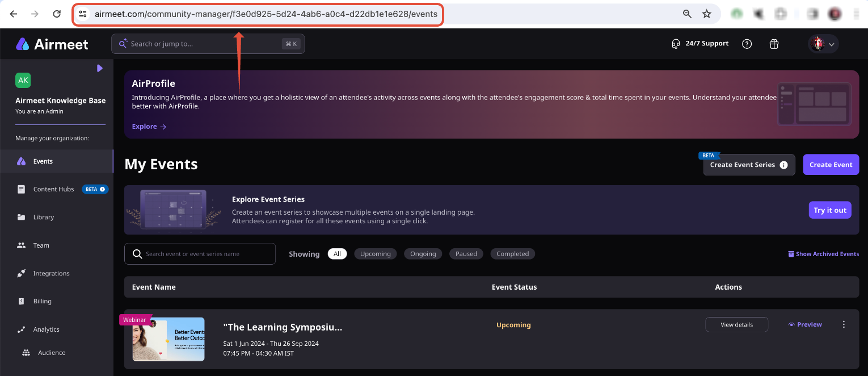Reload the page with the refresh icon
Image resolution: width=868 pixels, height=376 pixels.
click(57, 14)
